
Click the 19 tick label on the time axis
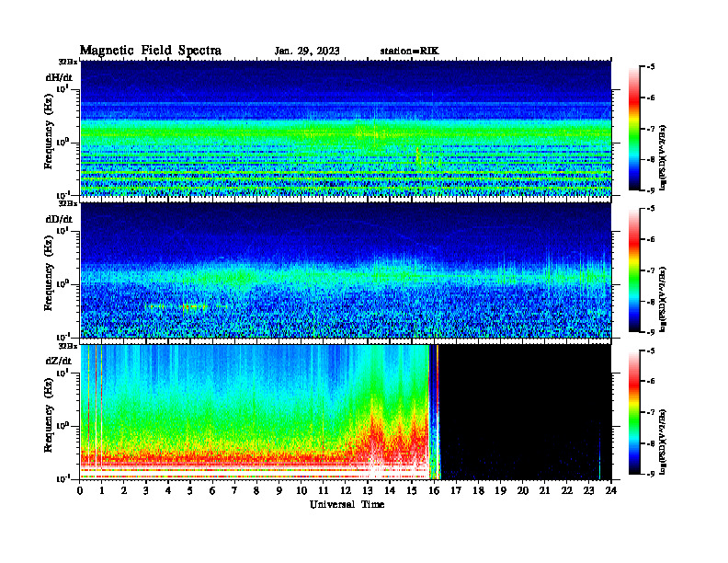[x=500, y=491]
